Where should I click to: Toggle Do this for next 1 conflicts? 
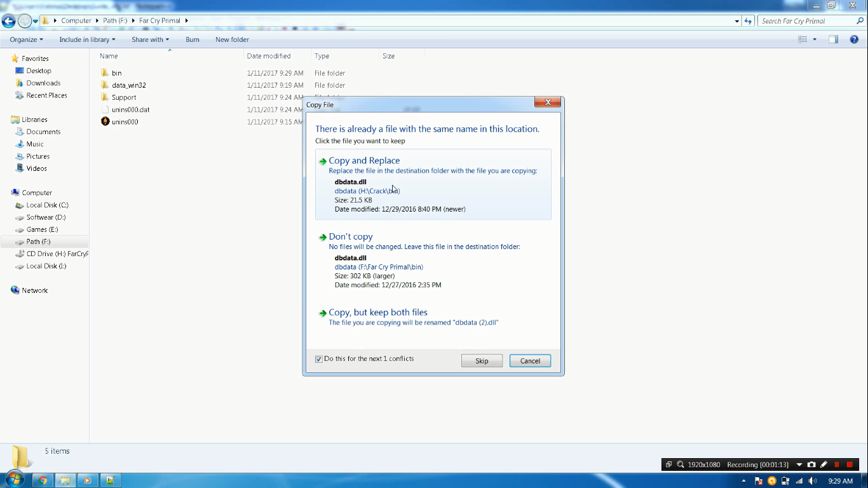coord(319,359)
